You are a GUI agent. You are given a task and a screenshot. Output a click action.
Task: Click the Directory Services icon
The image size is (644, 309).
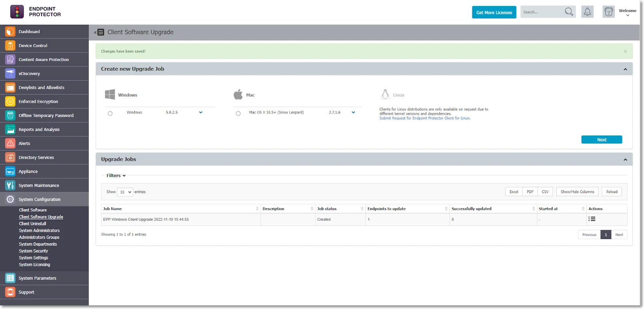(10, 157)
